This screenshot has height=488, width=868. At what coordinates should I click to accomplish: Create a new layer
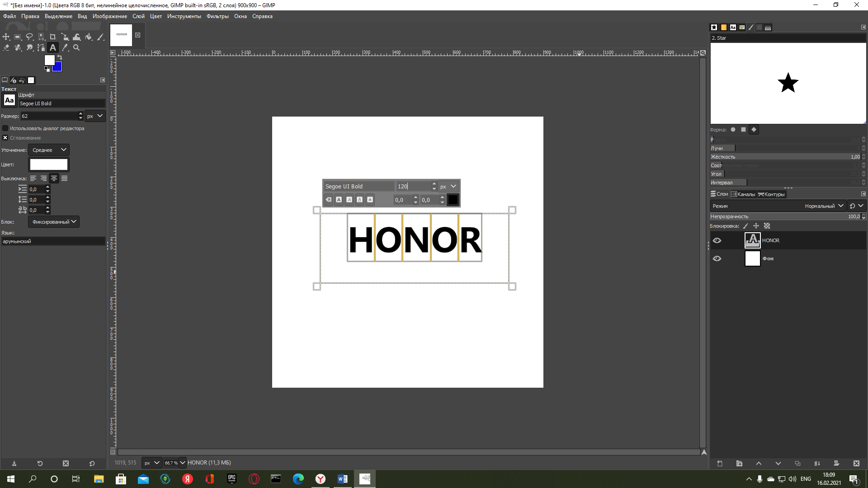point(720,463)
